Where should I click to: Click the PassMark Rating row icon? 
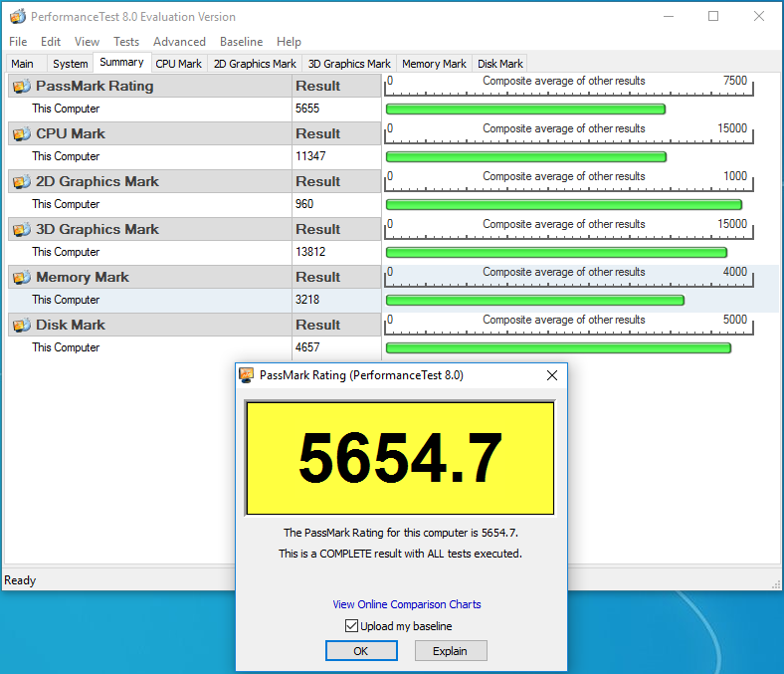coord(22,86)
